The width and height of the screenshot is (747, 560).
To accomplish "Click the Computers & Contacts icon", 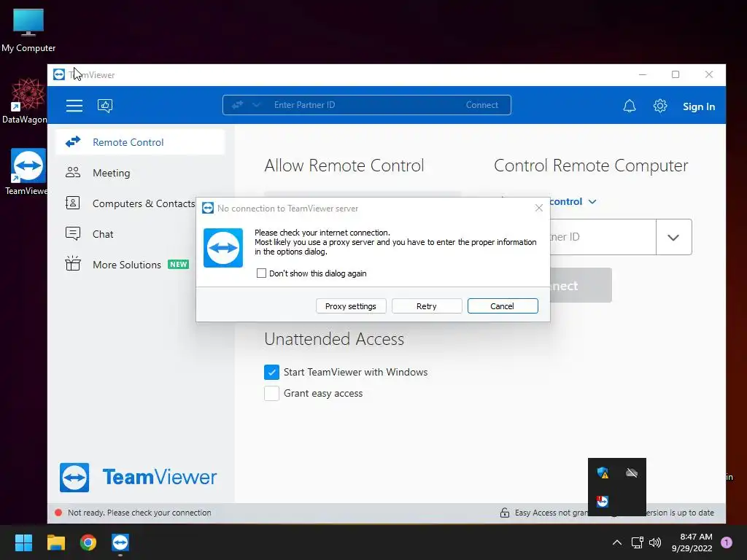I will [x=73, y=203].
